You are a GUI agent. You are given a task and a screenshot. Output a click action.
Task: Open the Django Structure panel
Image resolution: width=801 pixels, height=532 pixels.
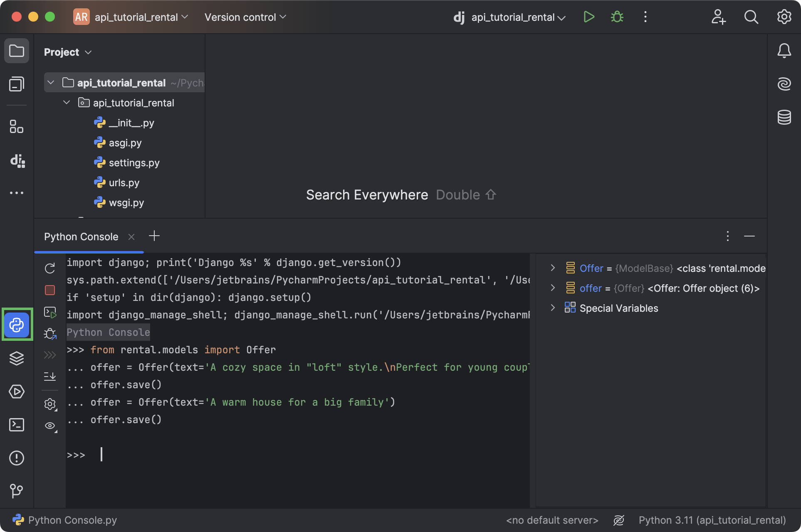(x=17, y=162)
